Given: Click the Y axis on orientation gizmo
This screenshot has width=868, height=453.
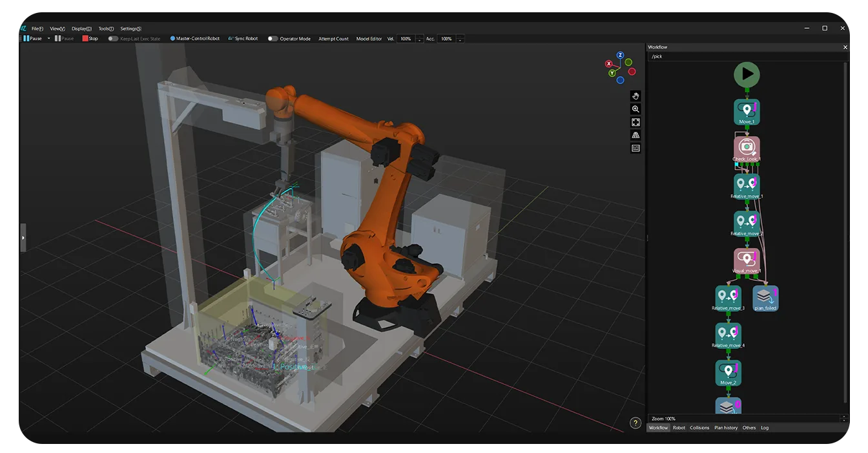Looking at the screenshot, I should [612, 73].
